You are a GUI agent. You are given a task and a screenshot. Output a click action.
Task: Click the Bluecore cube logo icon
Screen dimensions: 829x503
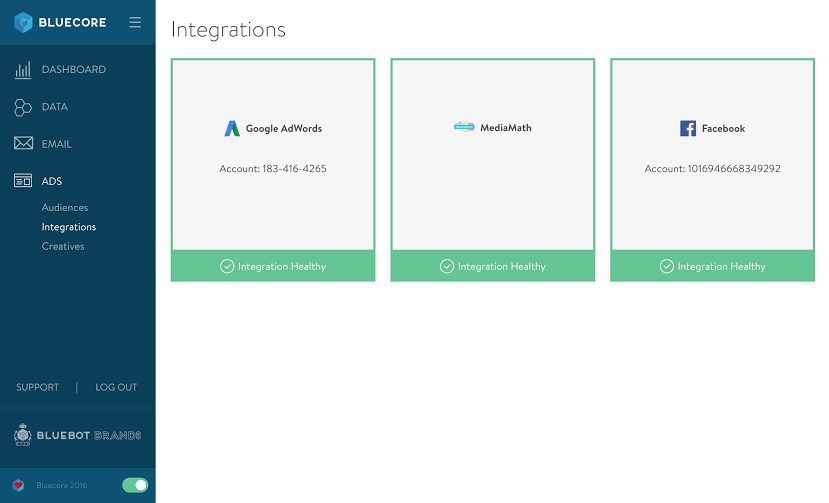coord(24,22)
